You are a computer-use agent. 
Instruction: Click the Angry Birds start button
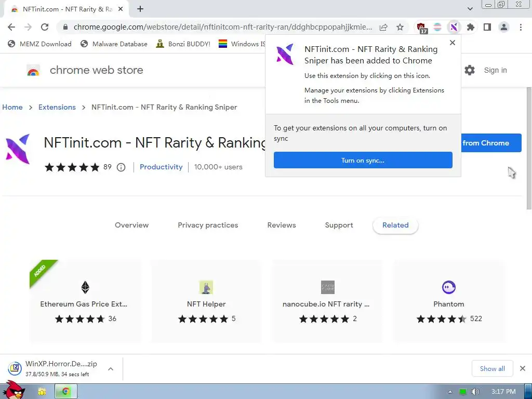[14, 390]
